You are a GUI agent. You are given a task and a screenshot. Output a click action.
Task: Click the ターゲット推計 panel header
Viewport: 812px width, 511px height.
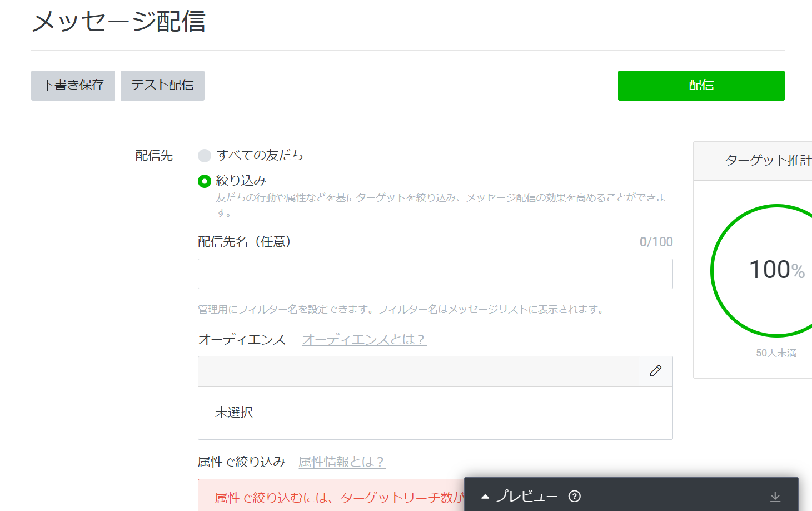tap(767, 161)
